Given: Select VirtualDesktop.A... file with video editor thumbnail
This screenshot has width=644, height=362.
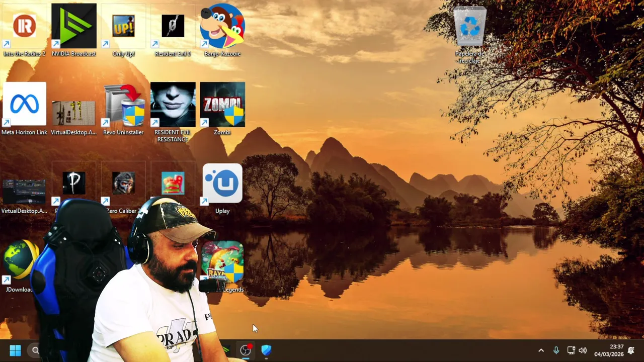Looking at the screenshot, I should coord(24,196).
